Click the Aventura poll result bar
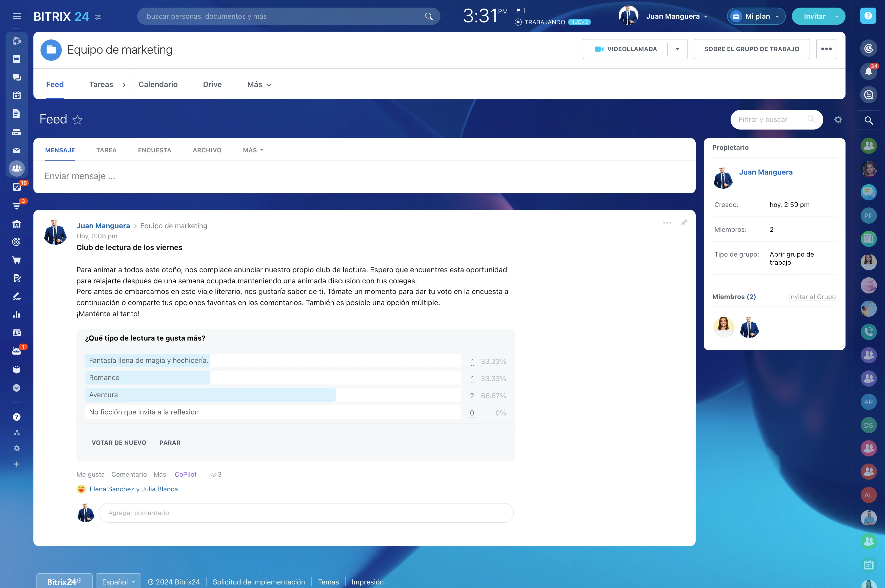 click(210, 395)
